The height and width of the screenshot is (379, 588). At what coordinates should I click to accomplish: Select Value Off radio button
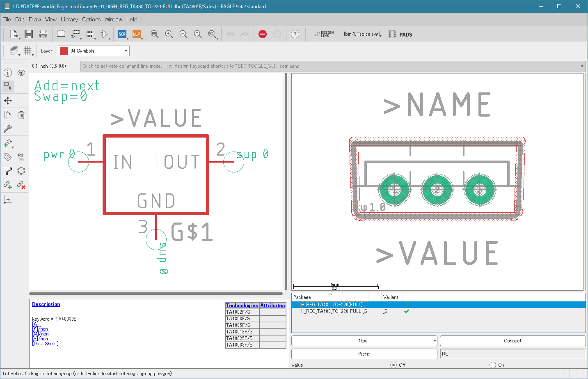point(394,365)
